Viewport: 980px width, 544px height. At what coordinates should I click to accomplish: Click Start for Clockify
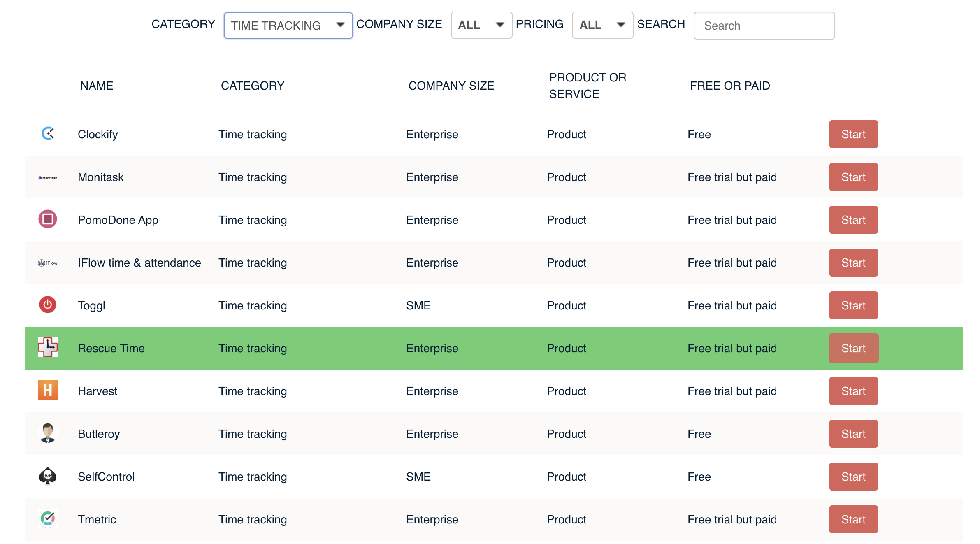click(x=853, y=134)
